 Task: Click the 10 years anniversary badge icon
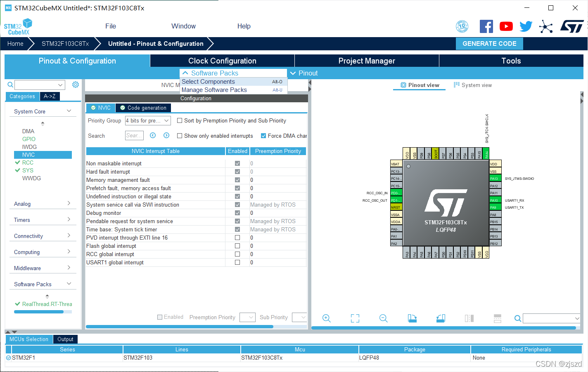click(462, 26)
